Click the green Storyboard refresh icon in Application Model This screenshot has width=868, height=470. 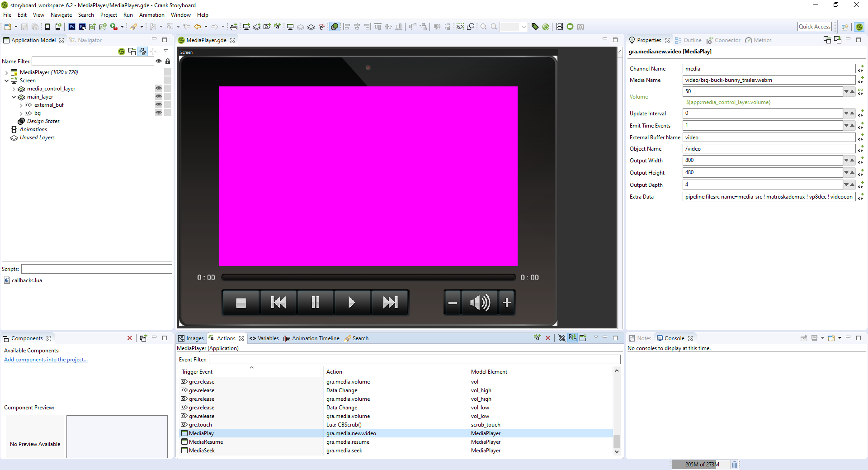point(121,52)
